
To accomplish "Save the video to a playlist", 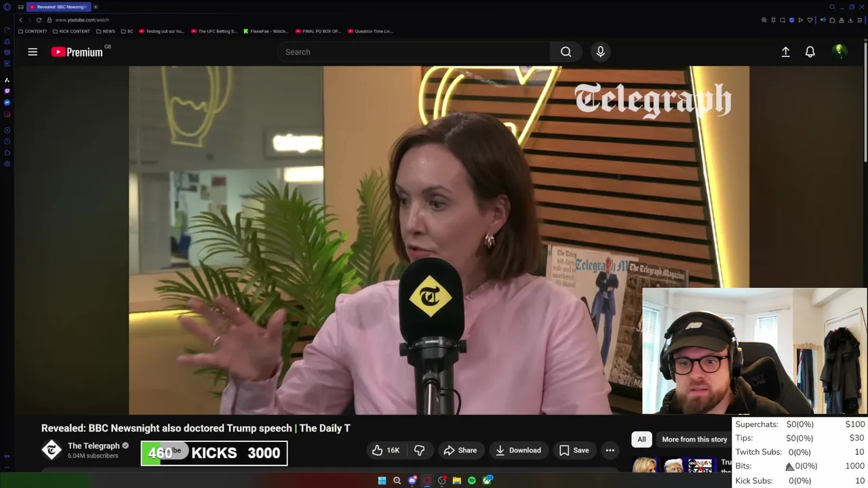I will (574, 450).
